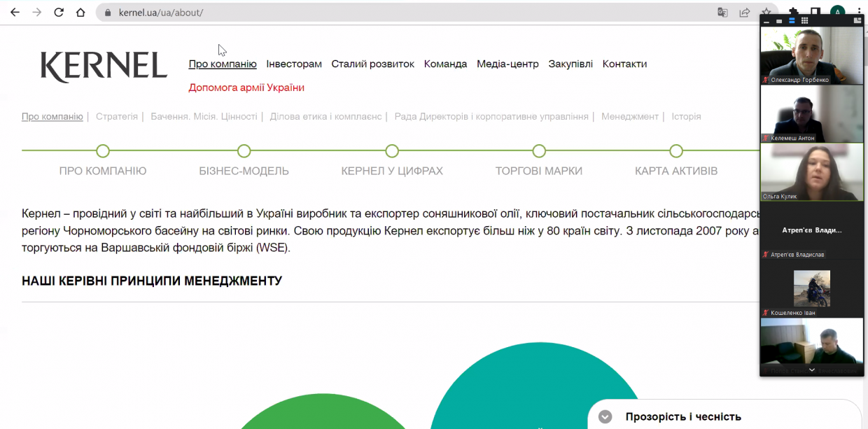Open the 'Медіа-центр' main menu item
This screenshot has width=868, height=429.
[507, 64]
